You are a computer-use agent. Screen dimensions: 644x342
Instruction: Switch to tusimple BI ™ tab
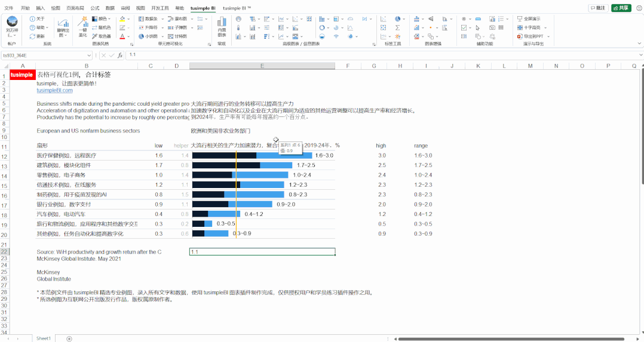pos(237,8)
